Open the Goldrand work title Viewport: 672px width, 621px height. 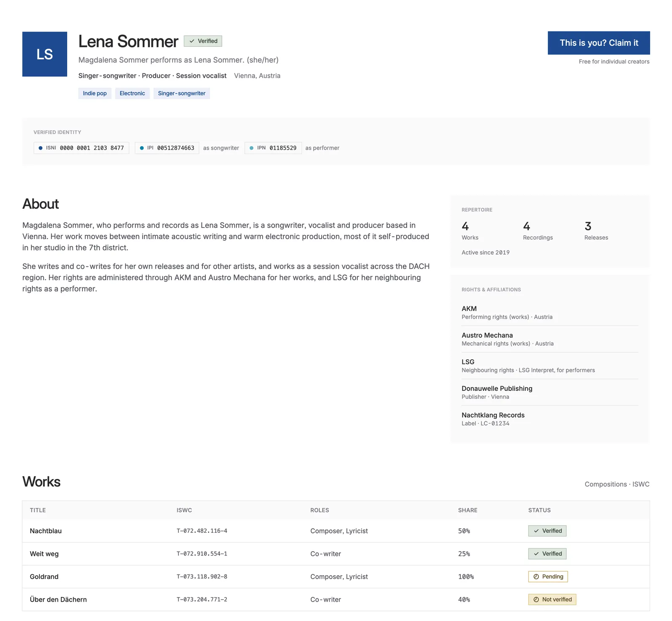(x=44, y=576)
